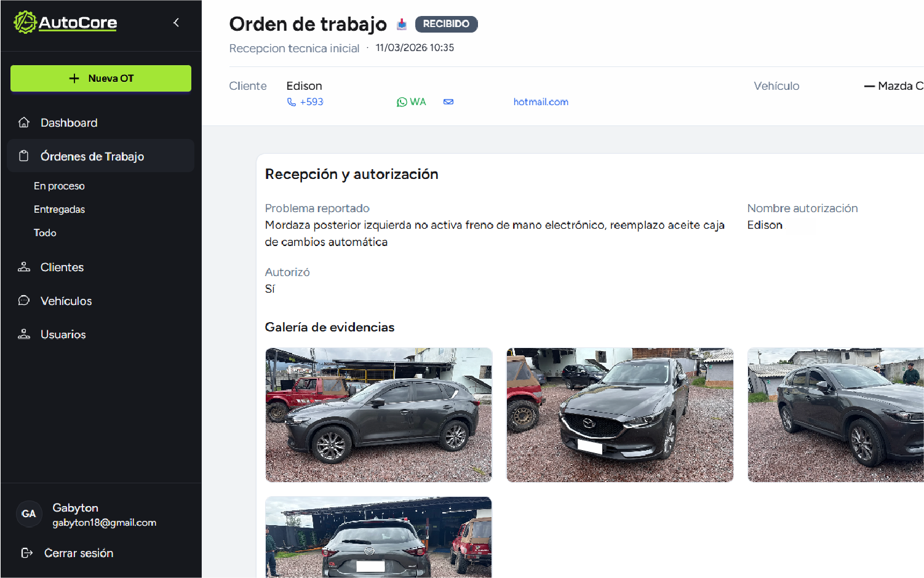Click the email envelope icon

coord(448,102)
